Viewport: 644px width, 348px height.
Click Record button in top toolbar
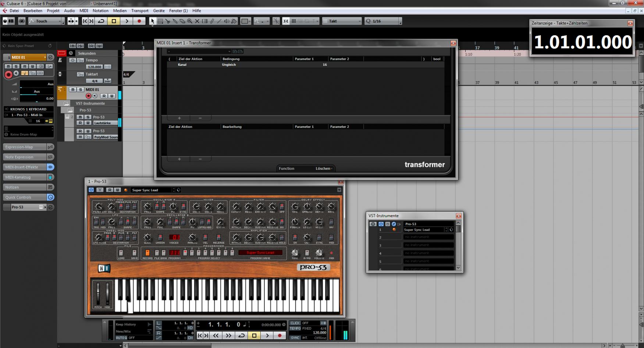pyautogui.click(x=139, y=21)
